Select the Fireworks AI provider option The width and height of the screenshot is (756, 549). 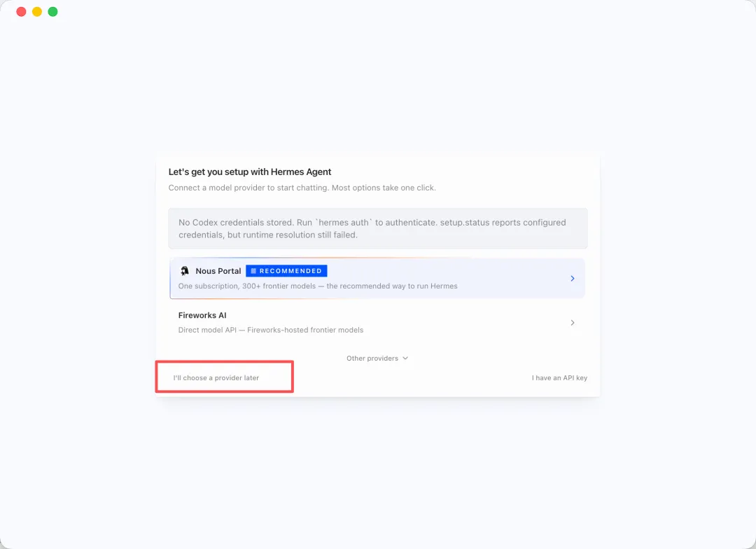(377, 322)
